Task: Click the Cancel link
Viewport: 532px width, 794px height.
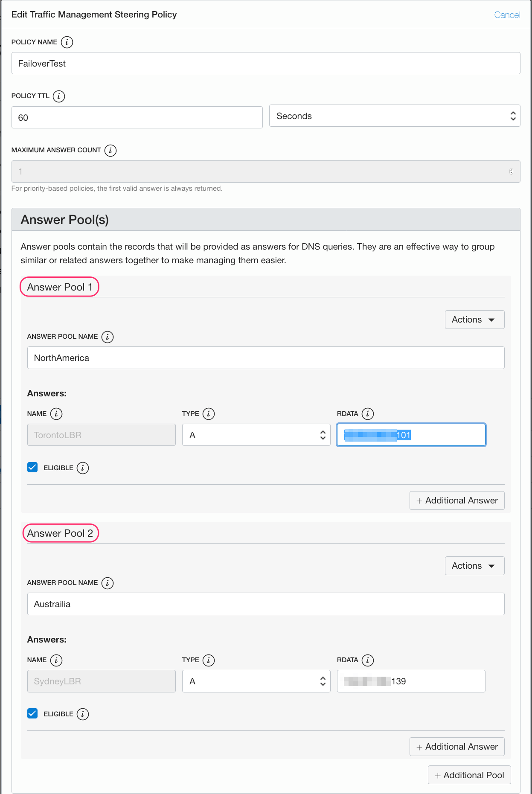Action: (x=507, y=15)
